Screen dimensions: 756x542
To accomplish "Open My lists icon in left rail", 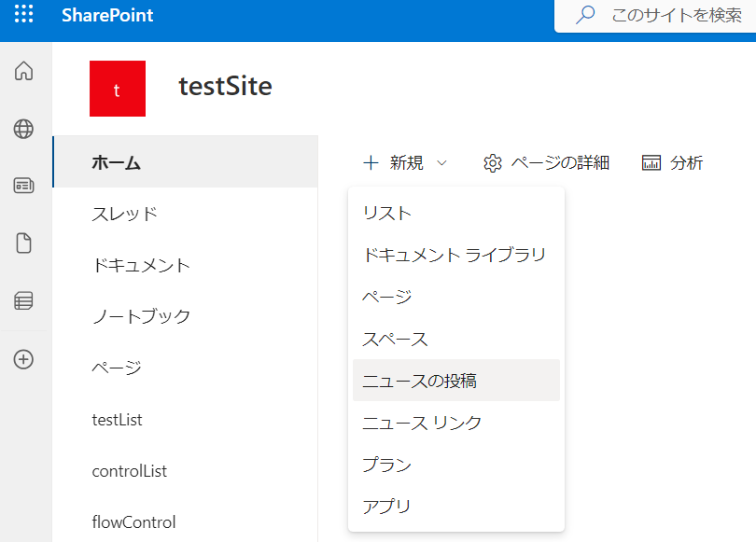I will pos(24,301).
